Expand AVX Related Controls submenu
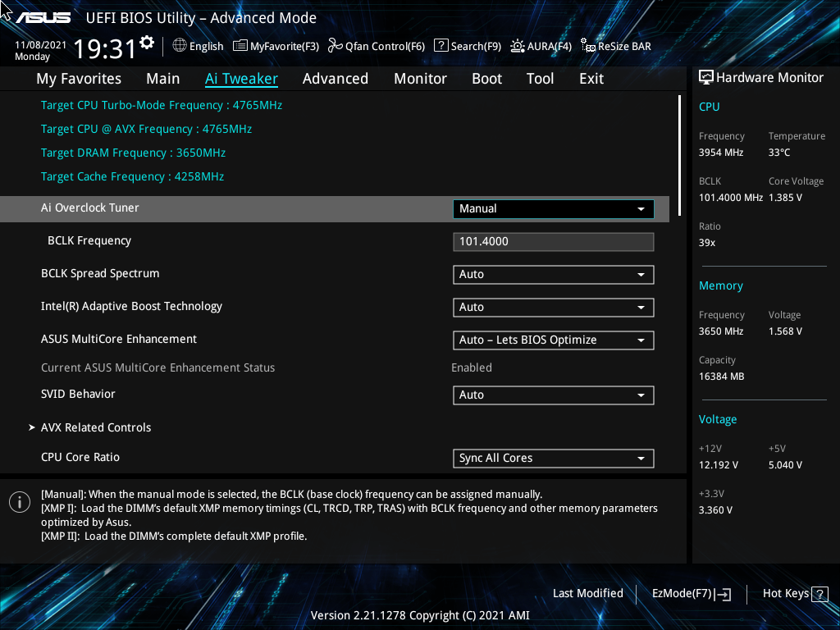Screen dimensions: 840x630 [x=96, y=427]
